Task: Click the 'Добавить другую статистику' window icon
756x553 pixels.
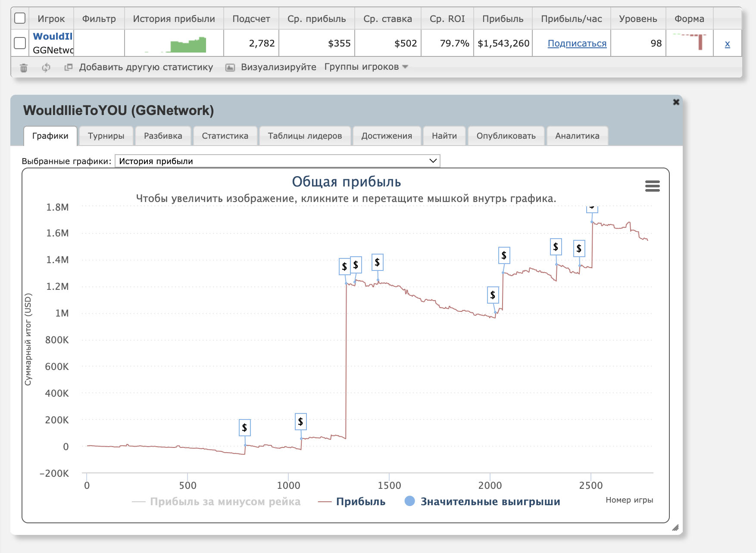Action: click(68, 67)
